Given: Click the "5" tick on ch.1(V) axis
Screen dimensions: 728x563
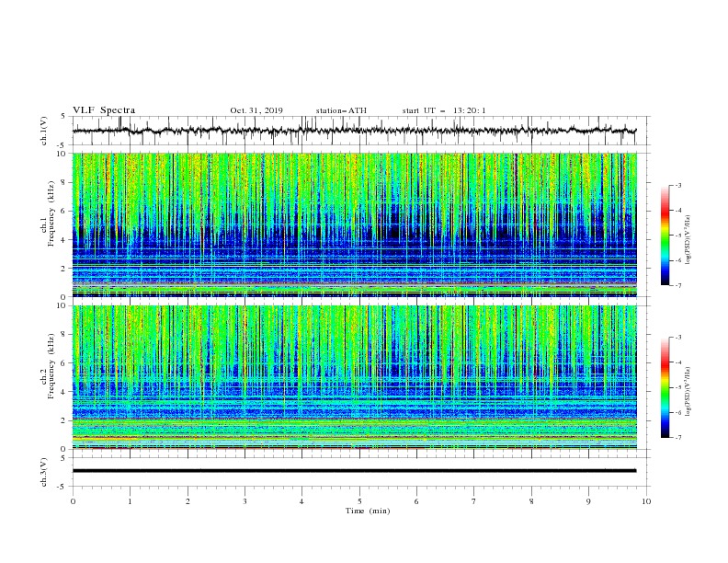Looking at the screenshot, I should click(x=63, y=116).
